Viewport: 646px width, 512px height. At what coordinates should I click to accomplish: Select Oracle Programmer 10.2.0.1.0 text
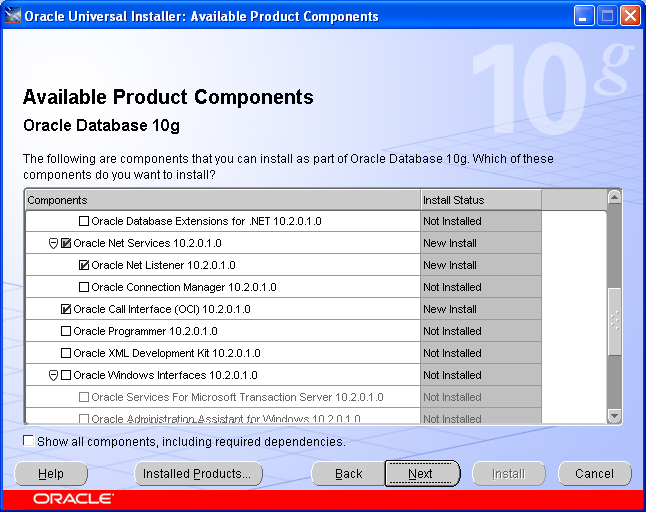145,331
